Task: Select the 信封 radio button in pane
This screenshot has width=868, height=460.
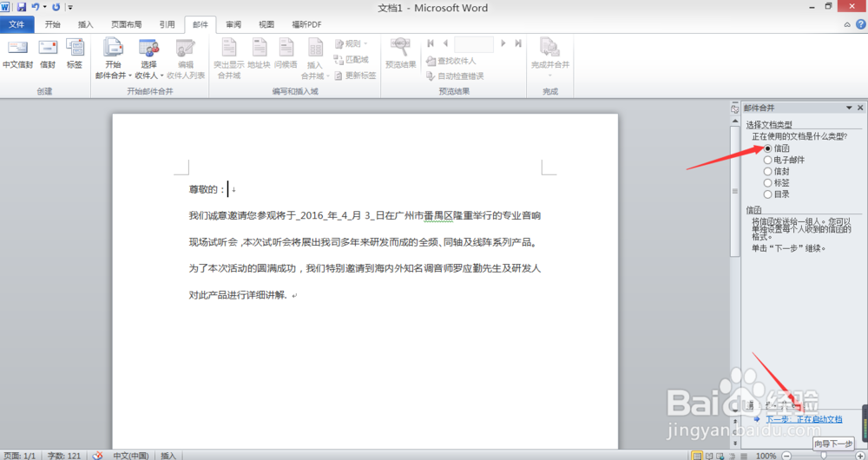Action: (x=768, y=172)
